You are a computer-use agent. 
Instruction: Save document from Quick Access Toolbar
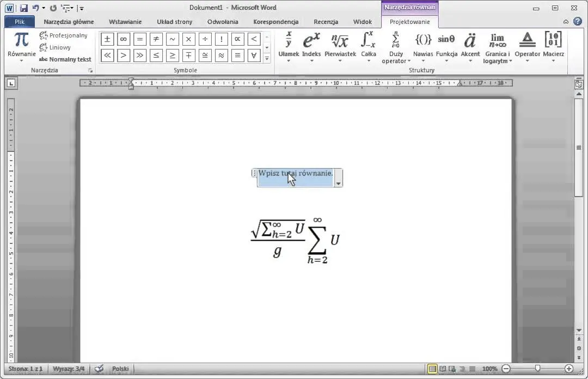click(23, 8)
